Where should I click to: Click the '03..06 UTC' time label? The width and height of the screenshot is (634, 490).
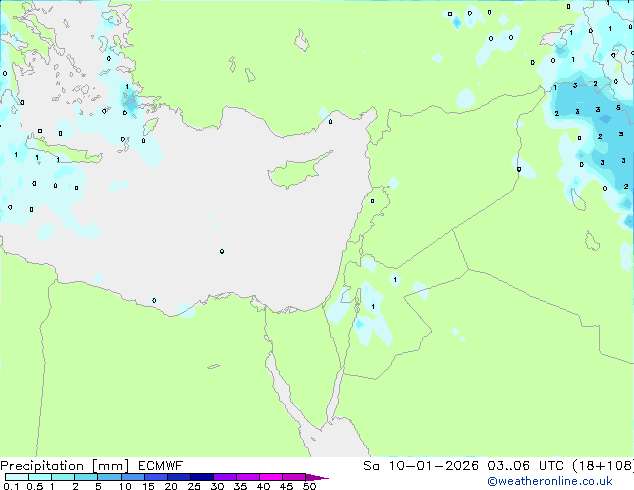[525, 466]
